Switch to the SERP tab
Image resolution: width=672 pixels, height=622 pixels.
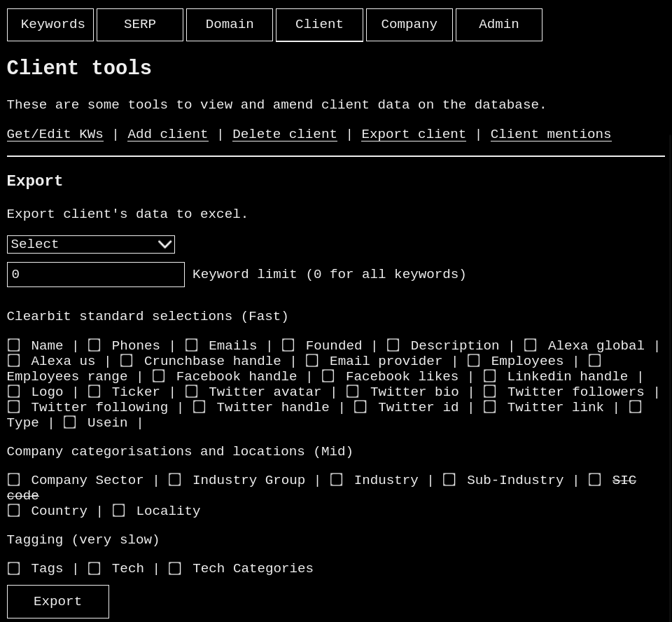coord(140,25)
